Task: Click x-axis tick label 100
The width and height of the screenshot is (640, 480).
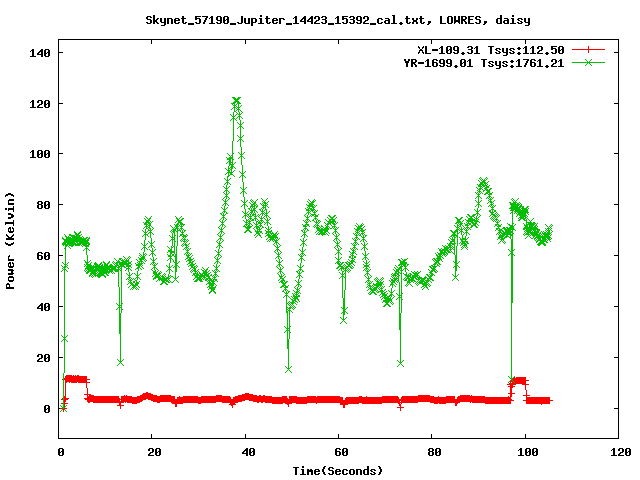Action: tap(527, 452)
